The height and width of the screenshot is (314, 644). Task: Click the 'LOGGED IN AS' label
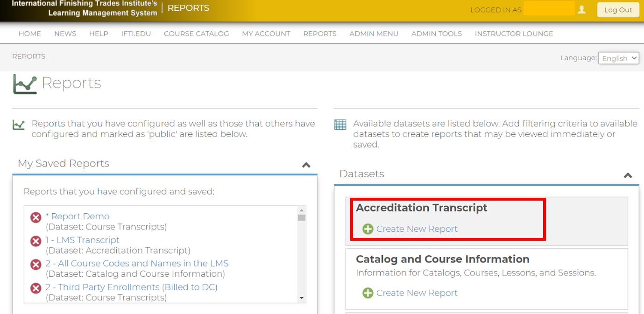point(496,10)
